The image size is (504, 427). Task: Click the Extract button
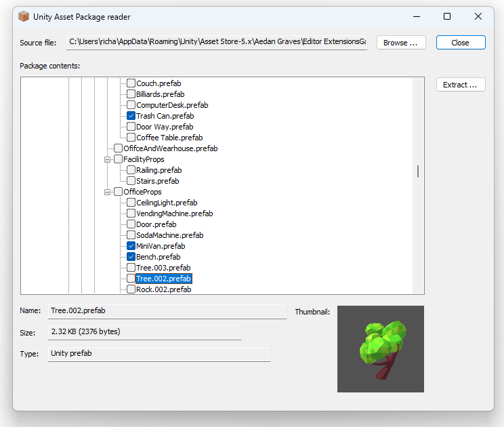click(x=461, y=85)
